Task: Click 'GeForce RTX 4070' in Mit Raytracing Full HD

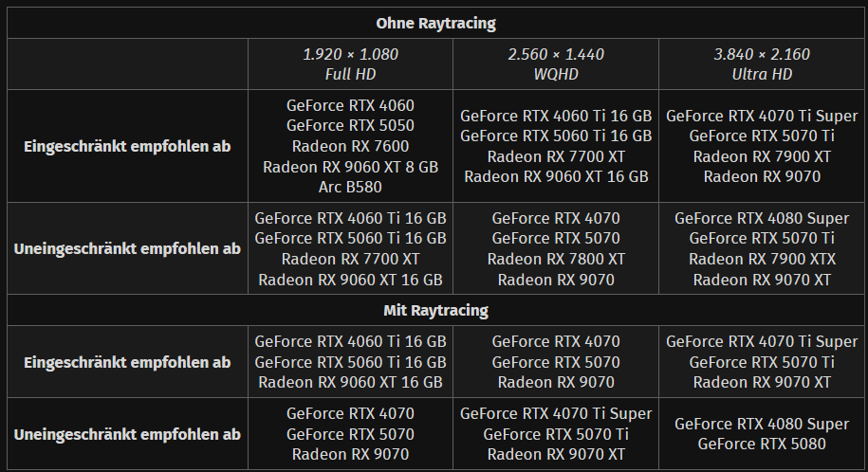Action: coord(350,413)
